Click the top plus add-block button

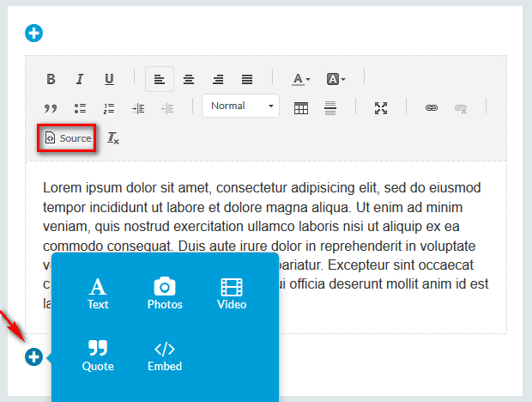pos(34,33)
